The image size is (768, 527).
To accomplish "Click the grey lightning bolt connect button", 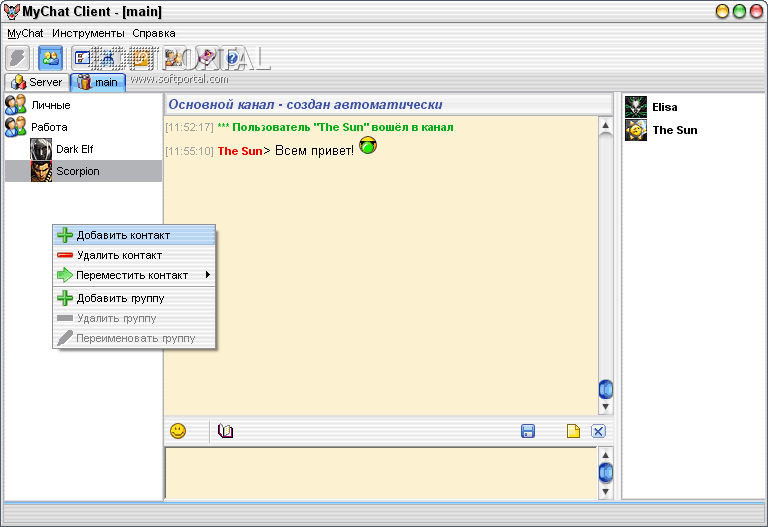I will click(18, 58).
